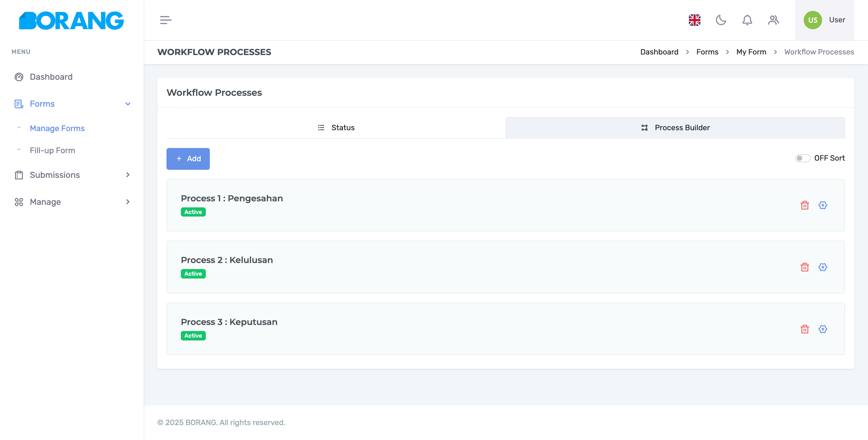868x440 pixels.
Task: Delete Process 3 Keputusan using trash icon
Action: pos(805,329)
